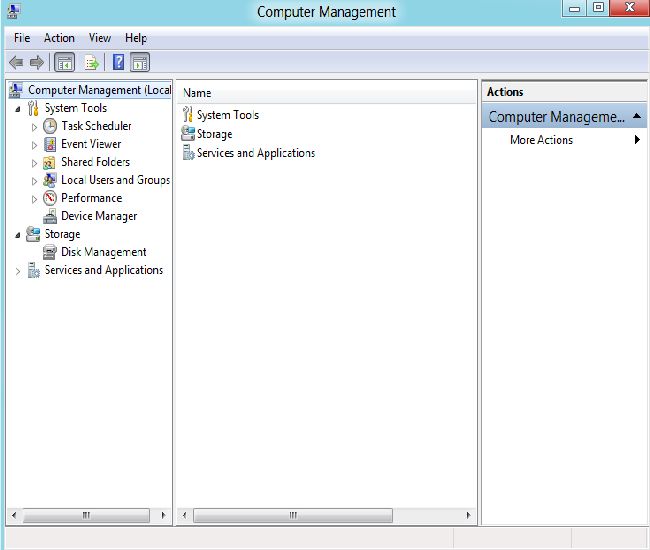Select Computer Management (Local) root label
The height and width of the screenshot is (550, 650).
(x=99, y=90)
